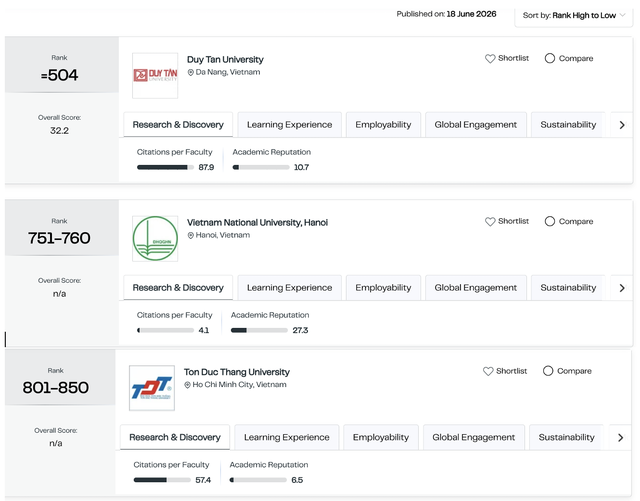Open Employability tab for Ton Duc Thang
The height and width of the screenshot is (501, 640).
coord(381,437)
